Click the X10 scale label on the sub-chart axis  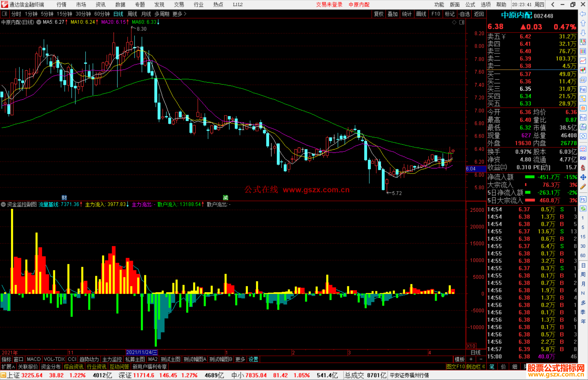pyautogui.click(x=471, y=346)
